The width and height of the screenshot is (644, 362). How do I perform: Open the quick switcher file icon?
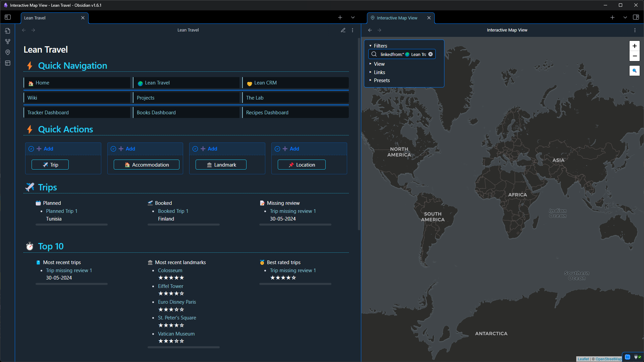[x=8, y=31]
